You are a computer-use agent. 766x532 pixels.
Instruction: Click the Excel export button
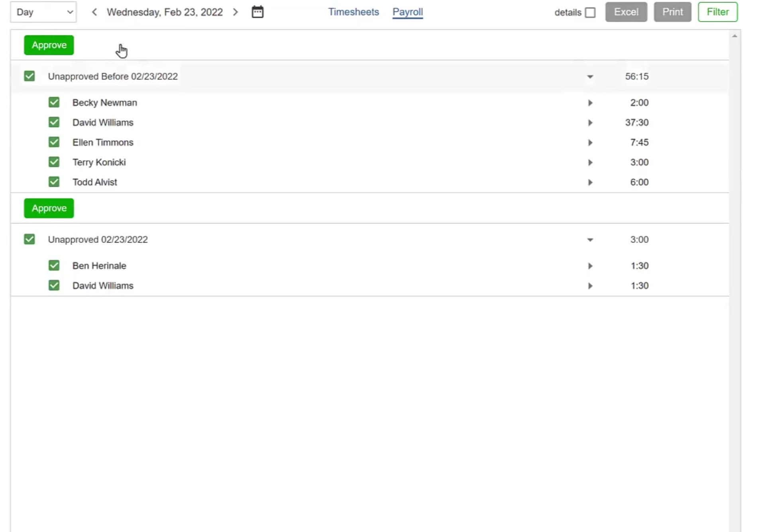pyautogui.click(x=626, y=12)
